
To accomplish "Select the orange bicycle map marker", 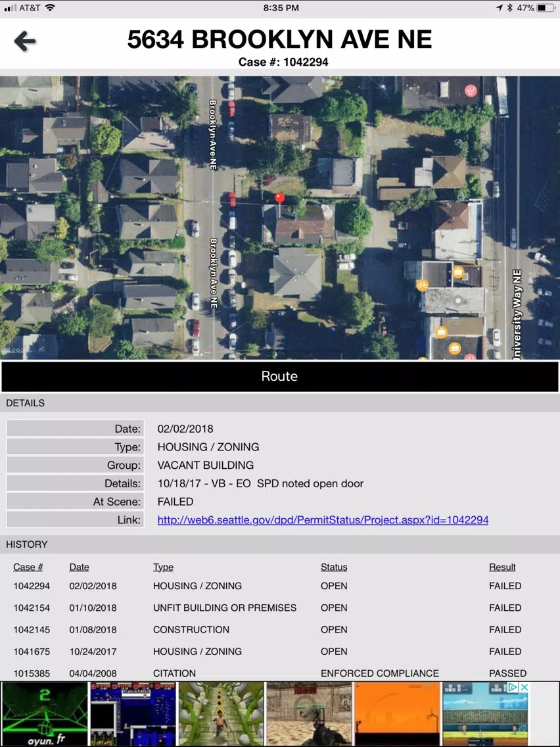I will tap(422, 285).
